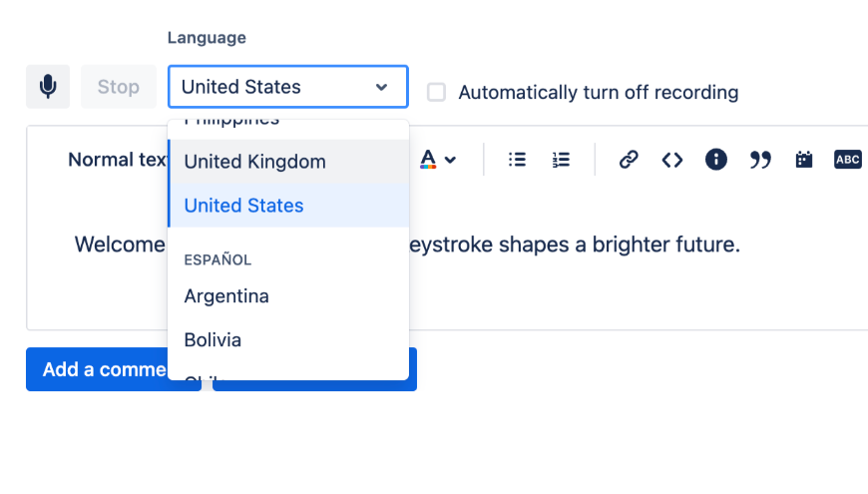Insert a numbered list
Viewport: 868px width, 494px height.
click(x=561, y=160)
